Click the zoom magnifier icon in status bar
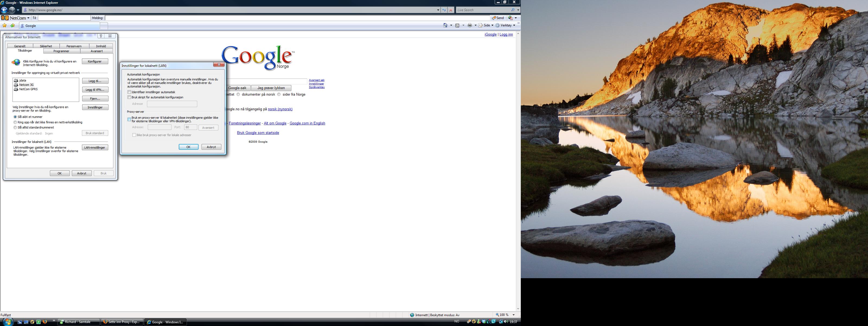Image resolution: width=868 pixels, height=326 pixels. [497, 315]
